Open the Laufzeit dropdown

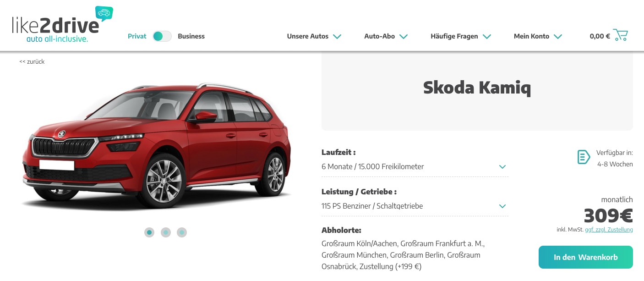pyautogui.click(x=415, y=167)
